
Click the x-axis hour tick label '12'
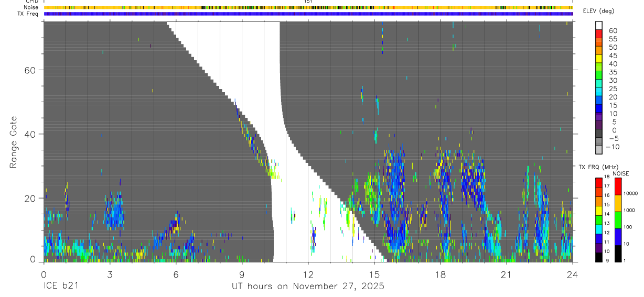[x=308, y=274]
